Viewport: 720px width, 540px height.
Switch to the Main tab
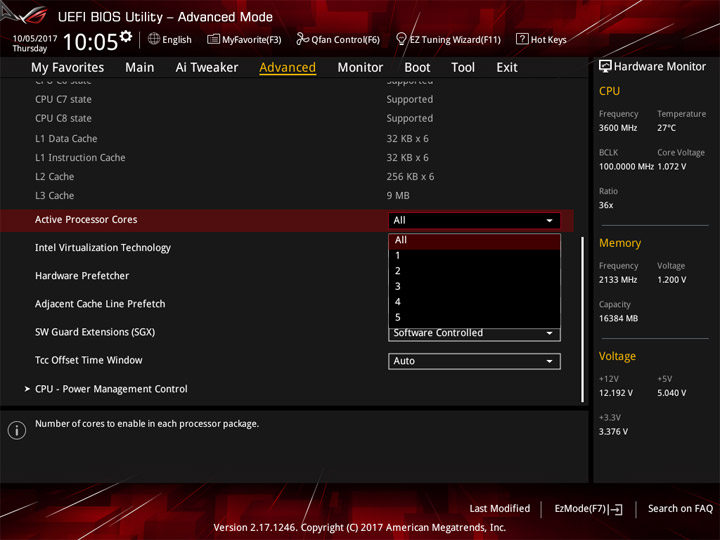coord(140,68)
